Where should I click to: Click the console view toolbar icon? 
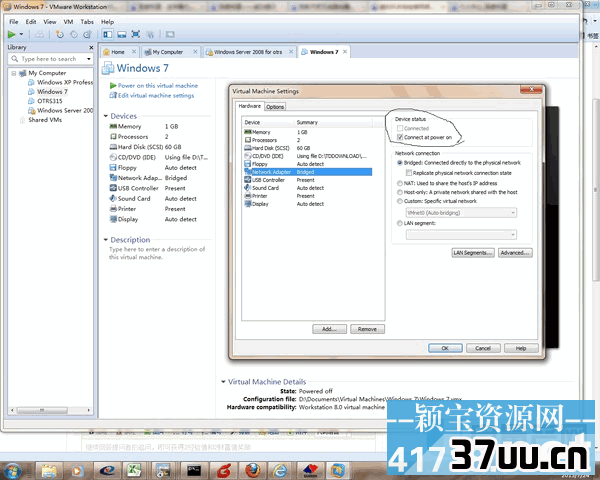170,34
